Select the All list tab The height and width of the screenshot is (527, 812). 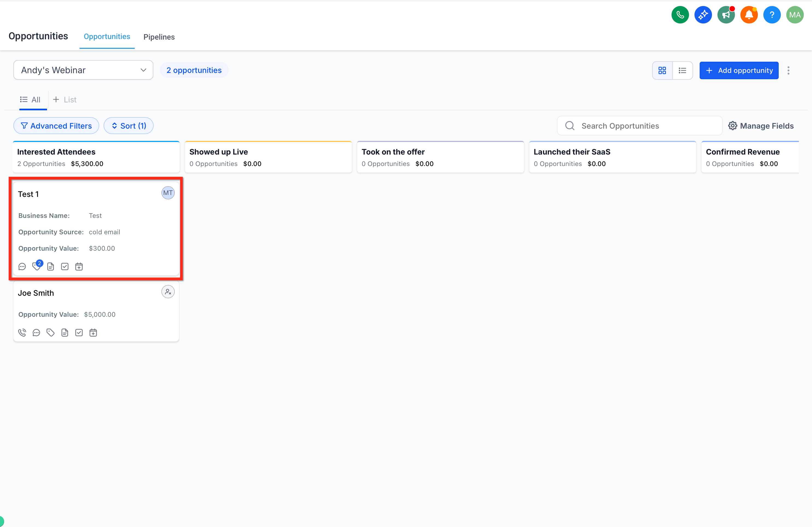(x=30, y=100)
